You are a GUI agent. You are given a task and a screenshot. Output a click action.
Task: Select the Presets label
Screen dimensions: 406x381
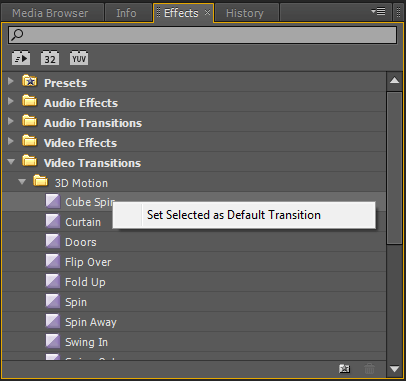tap(65, 83)
